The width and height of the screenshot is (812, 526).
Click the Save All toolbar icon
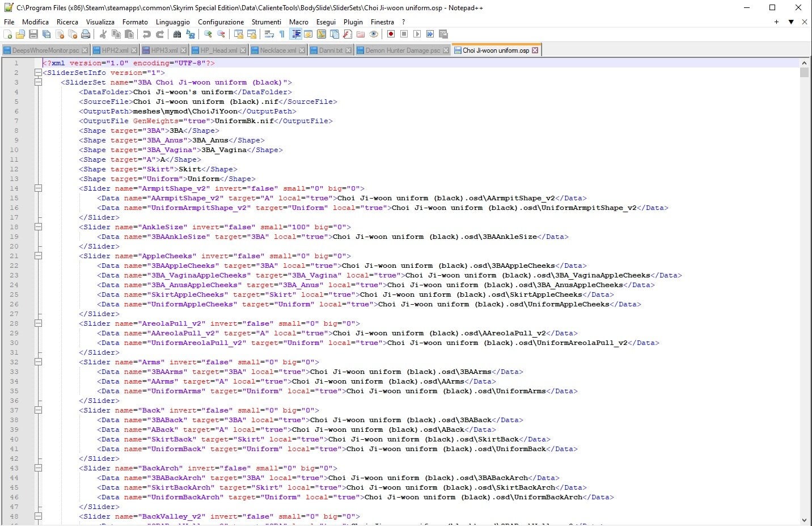point(46,34)
